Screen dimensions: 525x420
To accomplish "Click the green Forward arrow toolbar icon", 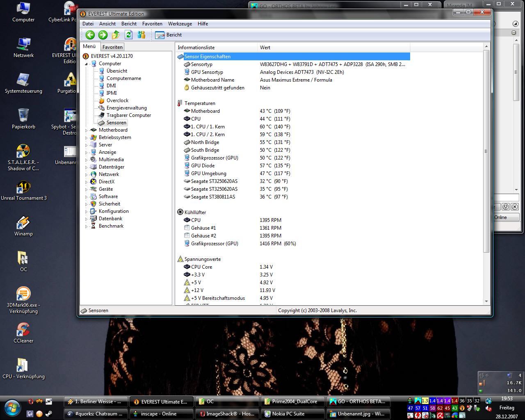I will point(103,35).
